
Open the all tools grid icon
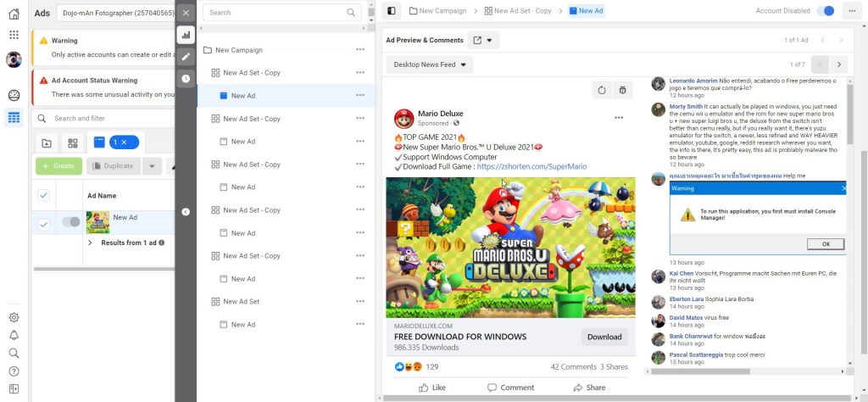pos(14,35)
